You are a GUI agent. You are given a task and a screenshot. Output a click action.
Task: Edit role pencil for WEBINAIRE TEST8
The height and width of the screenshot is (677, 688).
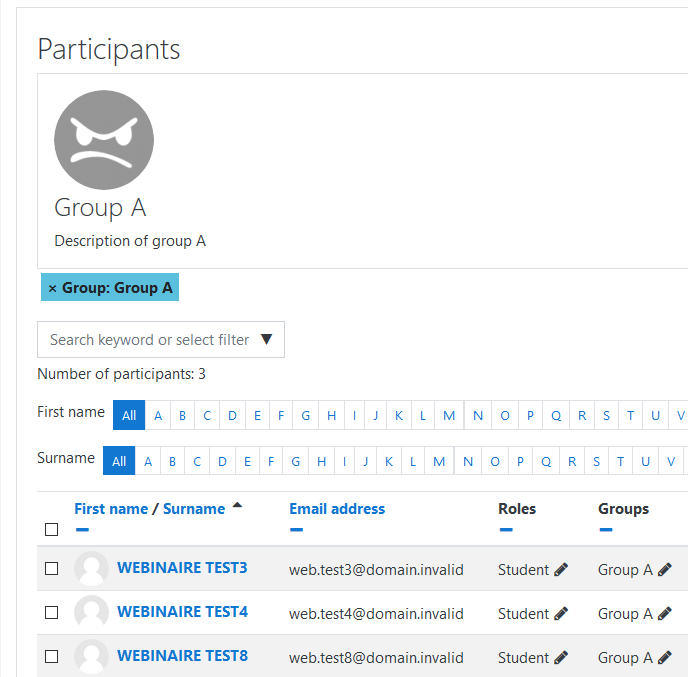click(561, 657)
